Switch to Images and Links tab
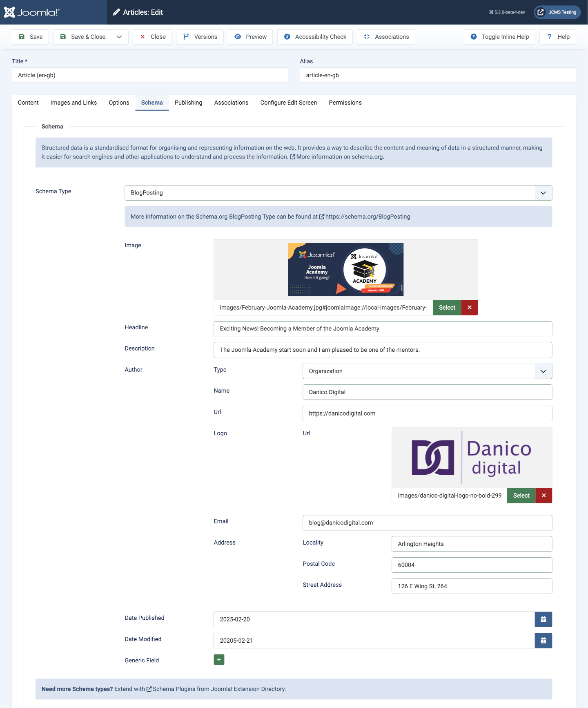588x708 pixels. [x=73, y=103]
